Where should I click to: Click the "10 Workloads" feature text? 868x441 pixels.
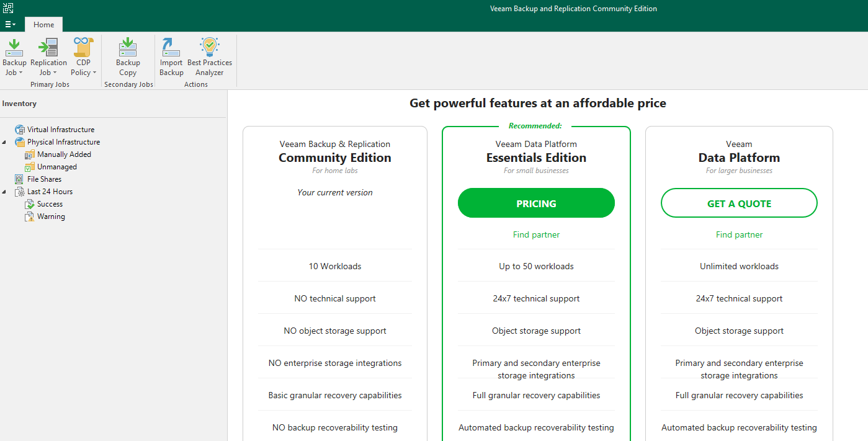335,266
